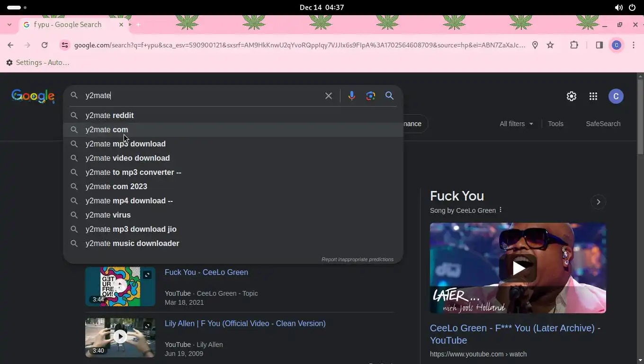
Task: Open Activities overview in top-left corner
Action: (17, 8)
